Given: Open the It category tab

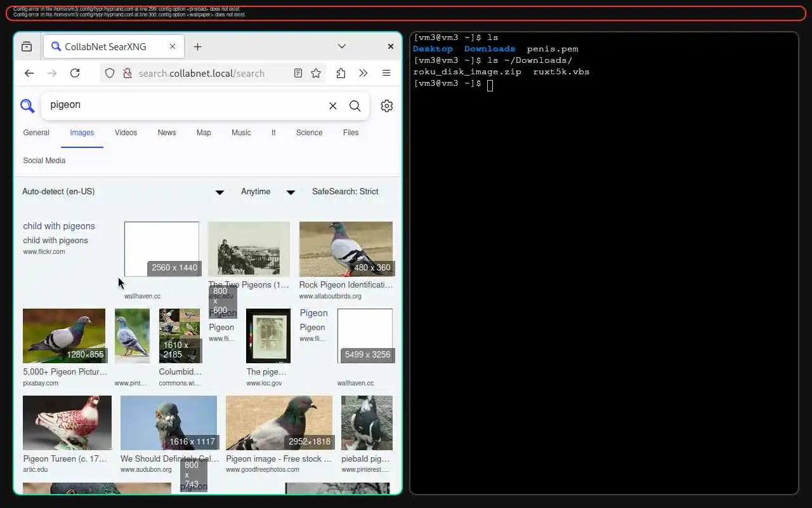Looking at the screenshot, I should (x=273, y=133).
